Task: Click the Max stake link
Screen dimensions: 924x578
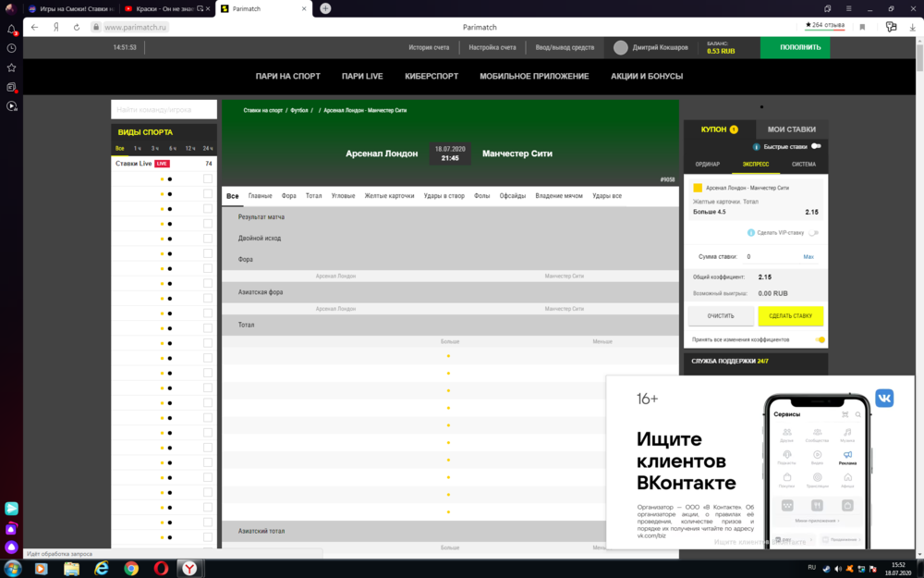Action: (808, 256)
